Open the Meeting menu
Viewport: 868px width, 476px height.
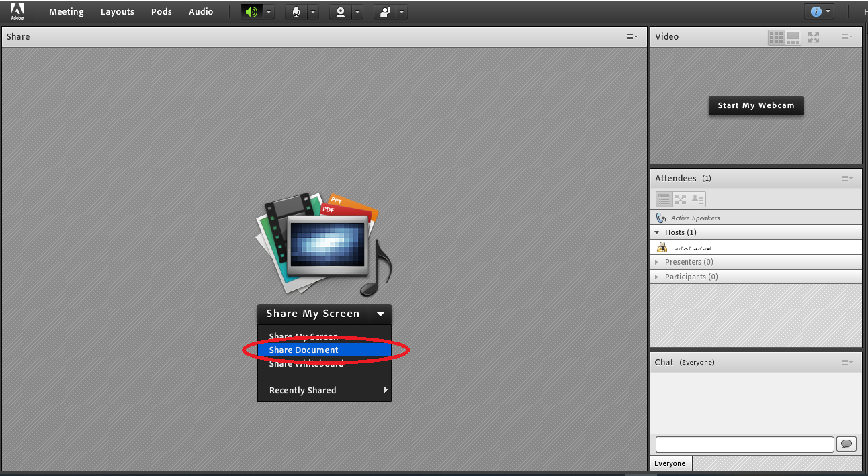pos(66,11)
